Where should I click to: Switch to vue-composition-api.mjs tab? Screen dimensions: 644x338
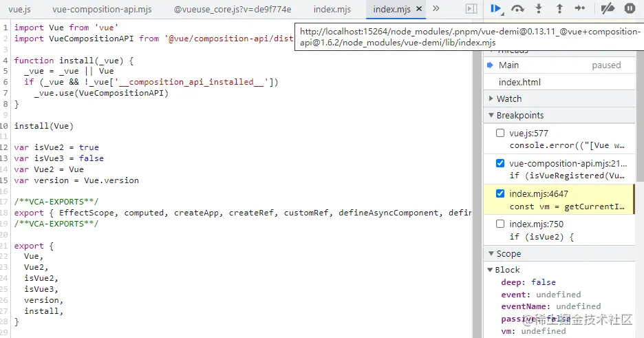[x=102, y=9]
